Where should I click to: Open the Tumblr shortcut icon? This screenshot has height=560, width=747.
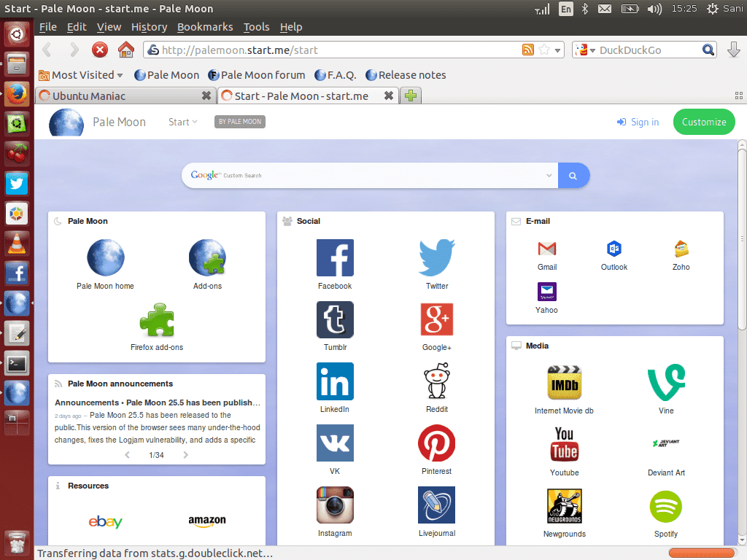coord(335,319)
